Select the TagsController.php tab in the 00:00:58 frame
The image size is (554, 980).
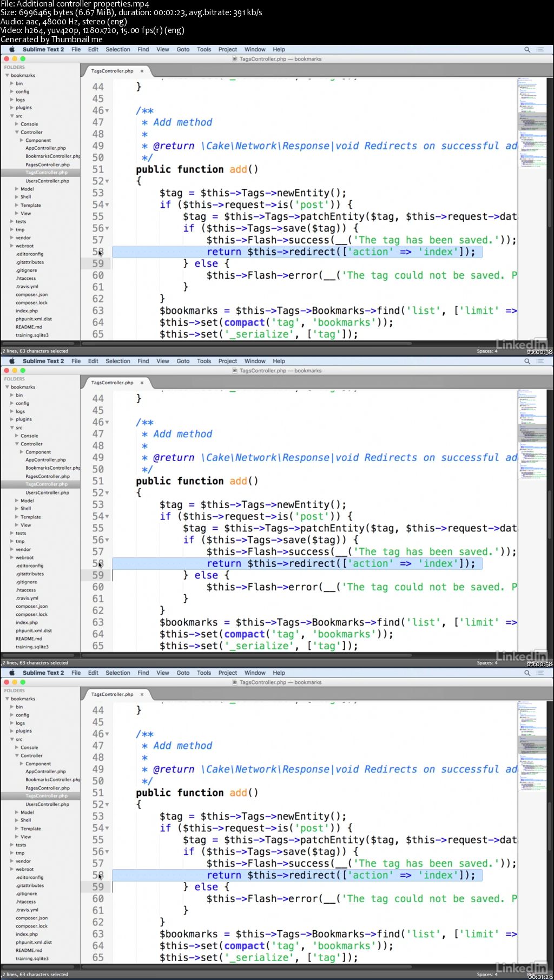click(112, 383)
